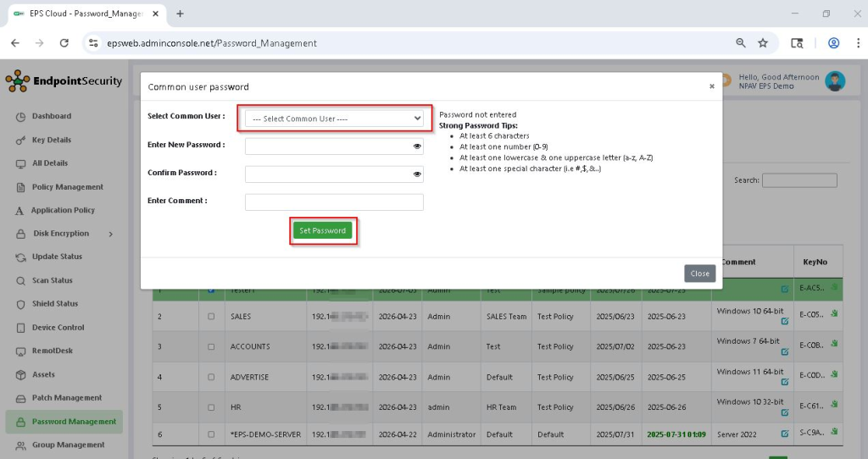
Task: Click the Shield Status icon
Action: point(21,304)
